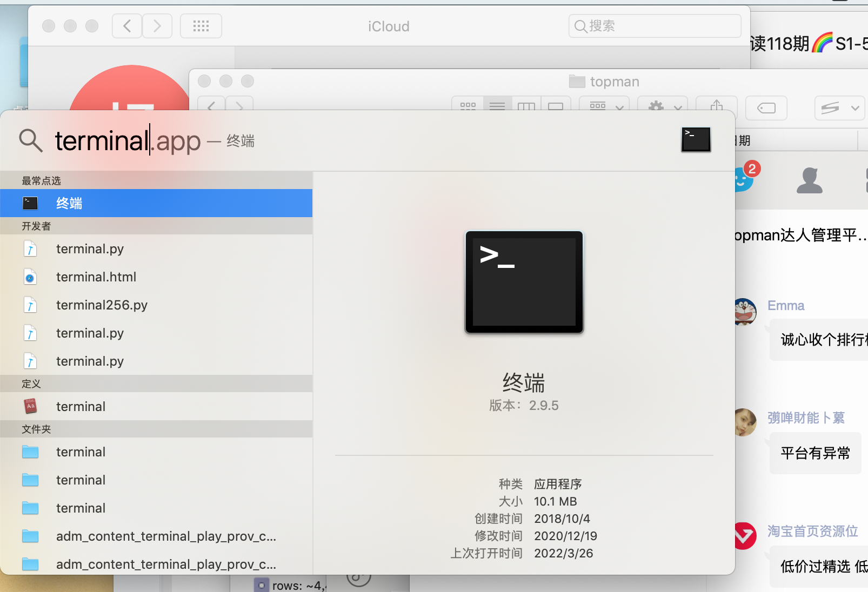The width and height of the screenshot is (868, 592).
Task: Click Emma's message 诚心收个排行 in the chat
Action: click(819, 340)
